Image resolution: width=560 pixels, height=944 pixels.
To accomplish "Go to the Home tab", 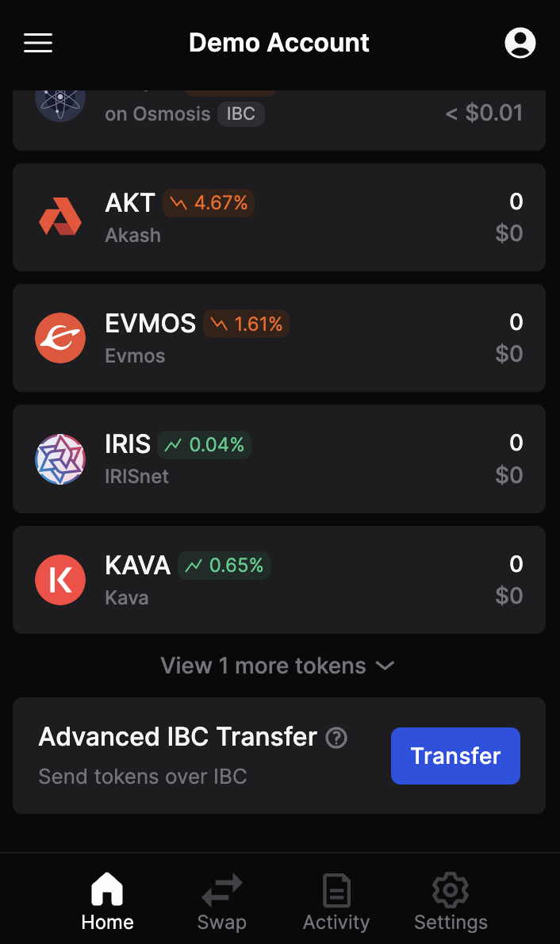I will coord(107,902).
